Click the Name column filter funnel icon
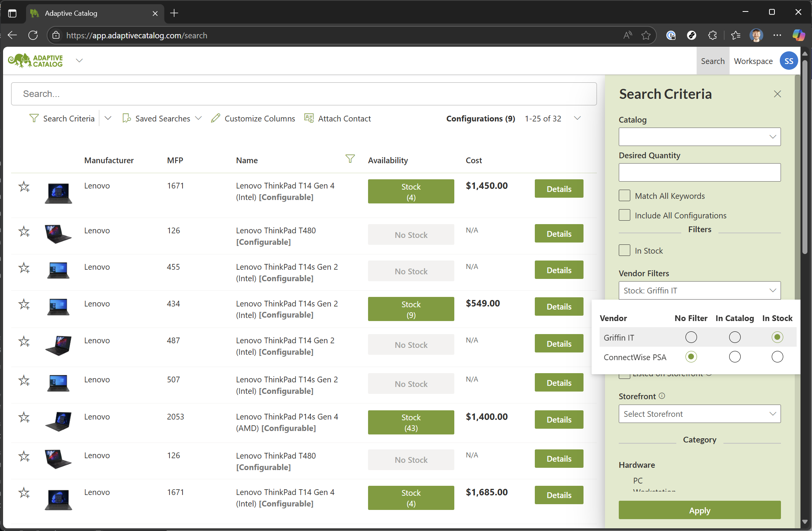 coord(350,159)
